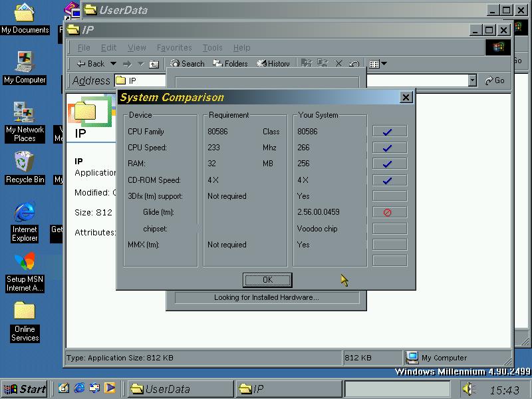Image resolution: width=532 pixels, height=399 pixels.
Task: Launch Setup MSN Internet Access shortcut
Action: click(25, 263)
